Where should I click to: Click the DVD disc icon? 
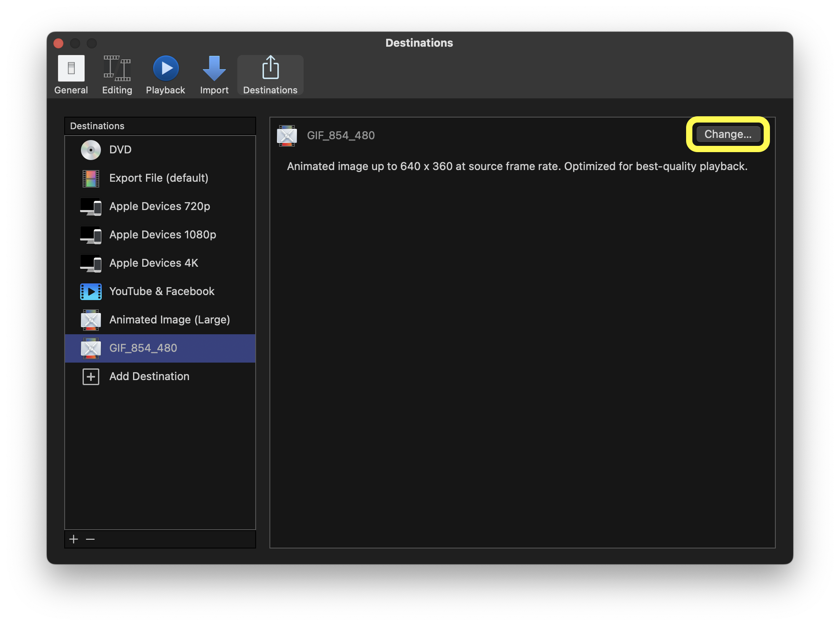pyautogui.click(x=91, y=150)
